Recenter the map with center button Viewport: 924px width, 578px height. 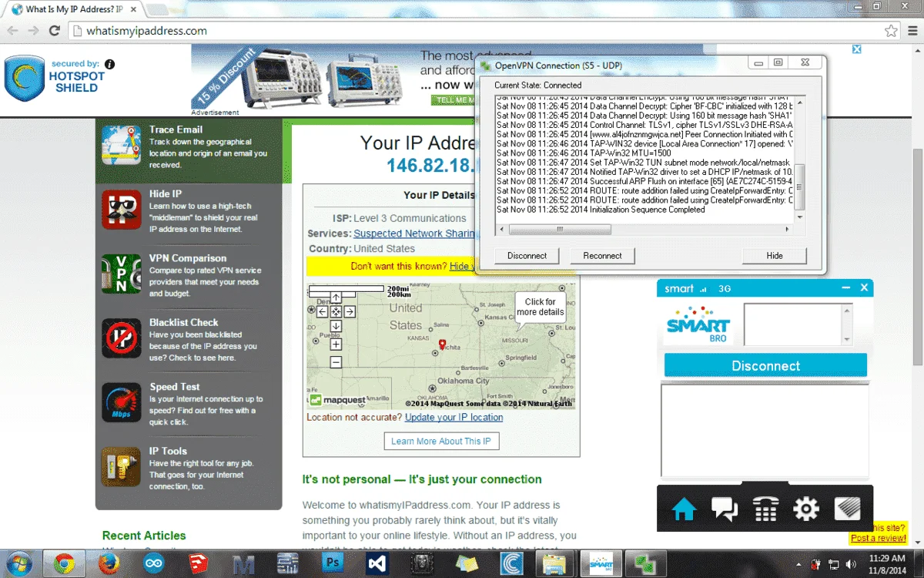click(336, 311)
